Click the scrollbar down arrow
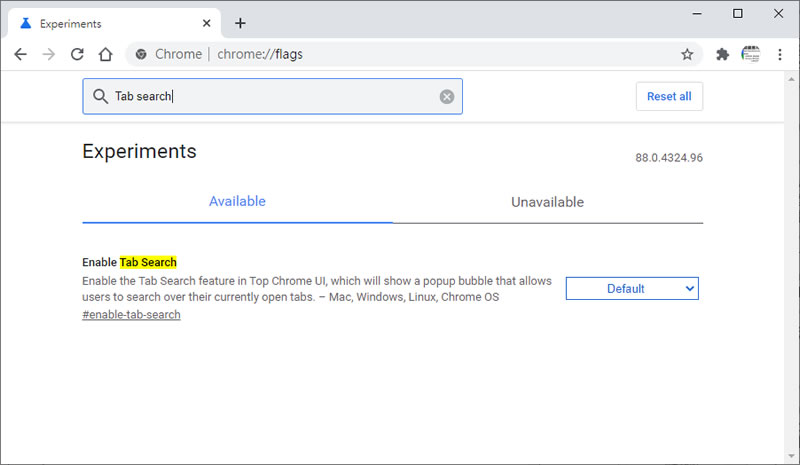This screenshot has height=465, width=800. [x=791, y=456]
